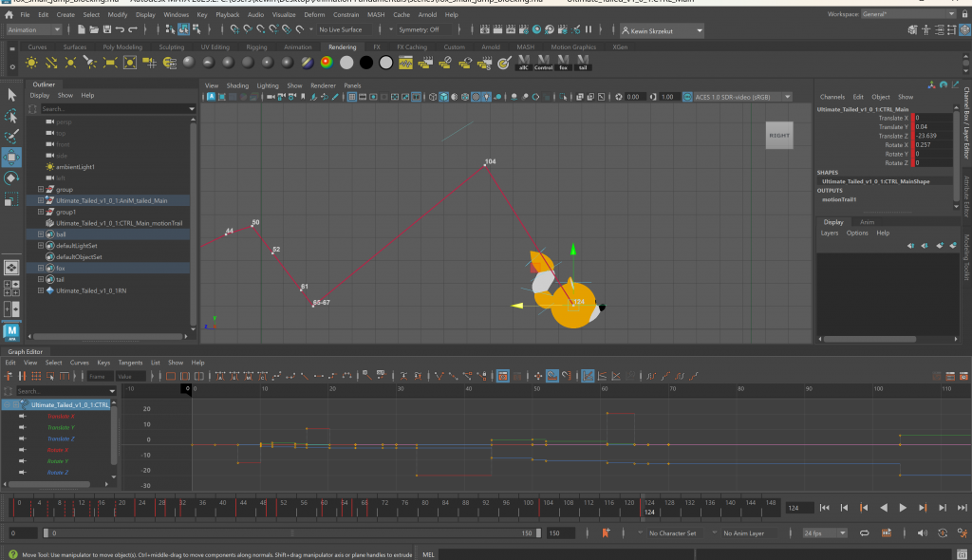Toggle use all lights in viewport toolbar
Image resolution: width=972 pixels, height=560 pixels.
coord(487,97)
